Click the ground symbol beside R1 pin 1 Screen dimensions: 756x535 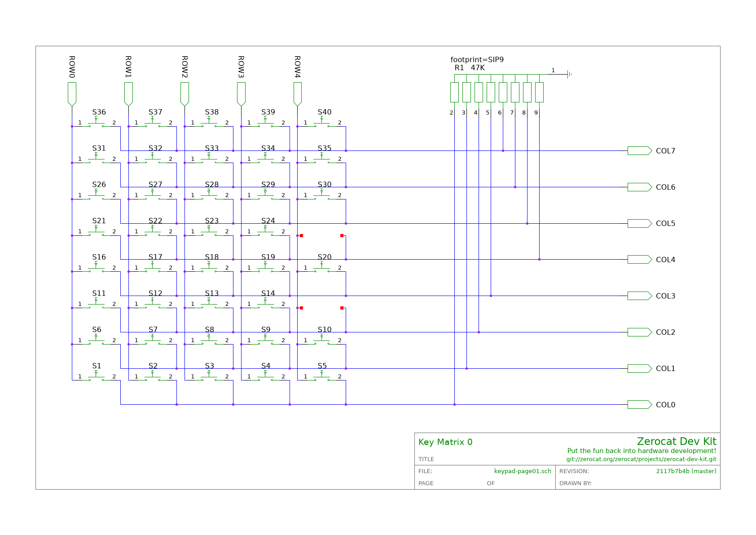point(569,74)
